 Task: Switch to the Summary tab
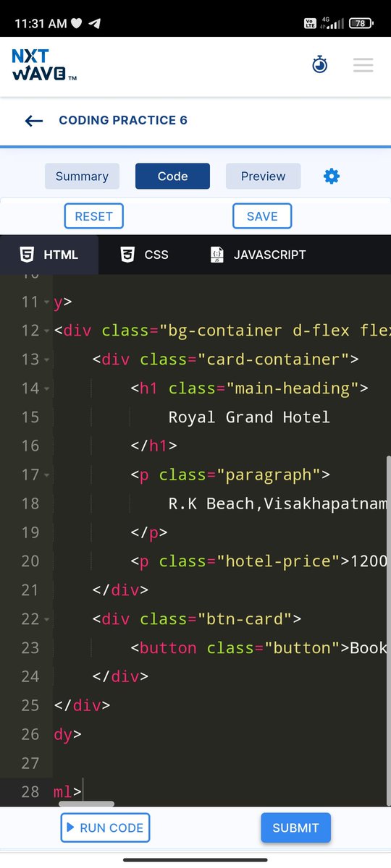(x=82, y=176)
